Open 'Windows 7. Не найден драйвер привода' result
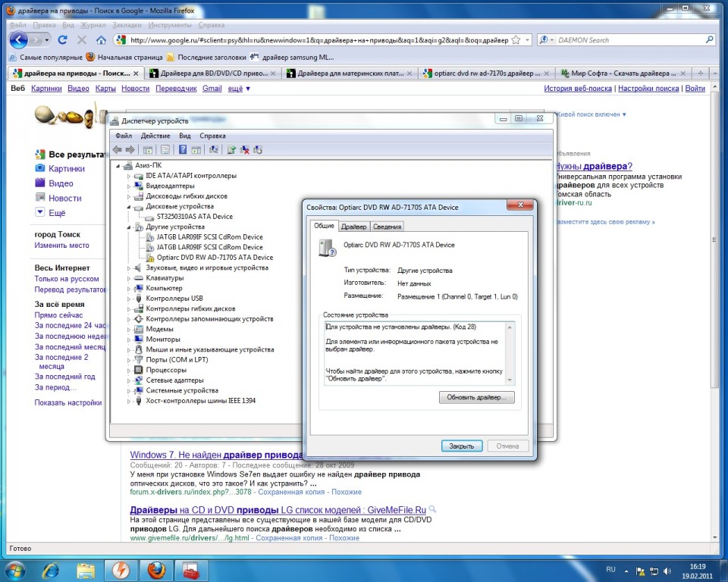The height and width of the screenshot is (582, 728). [216, 455]
